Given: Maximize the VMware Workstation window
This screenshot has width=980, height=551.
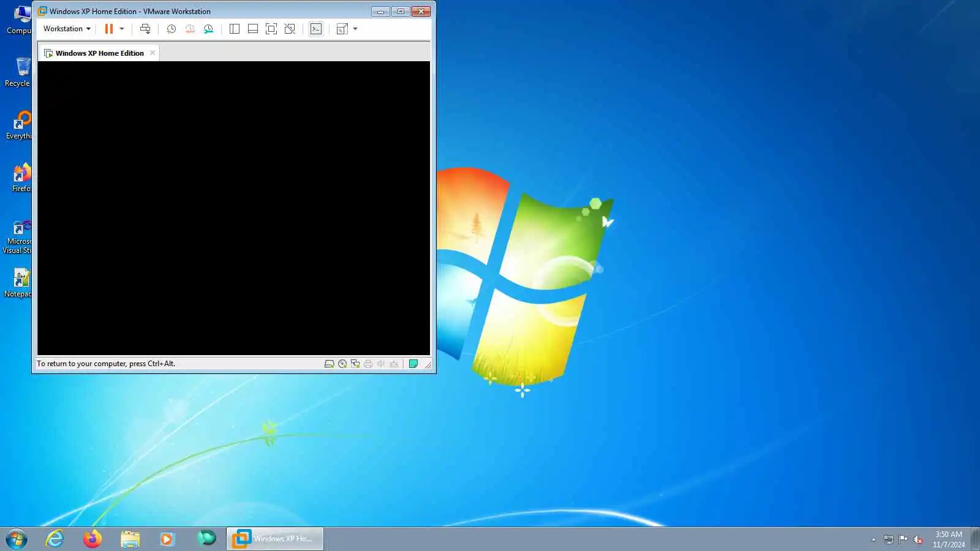Looking at the screenshot, I should tap(401, 11).
